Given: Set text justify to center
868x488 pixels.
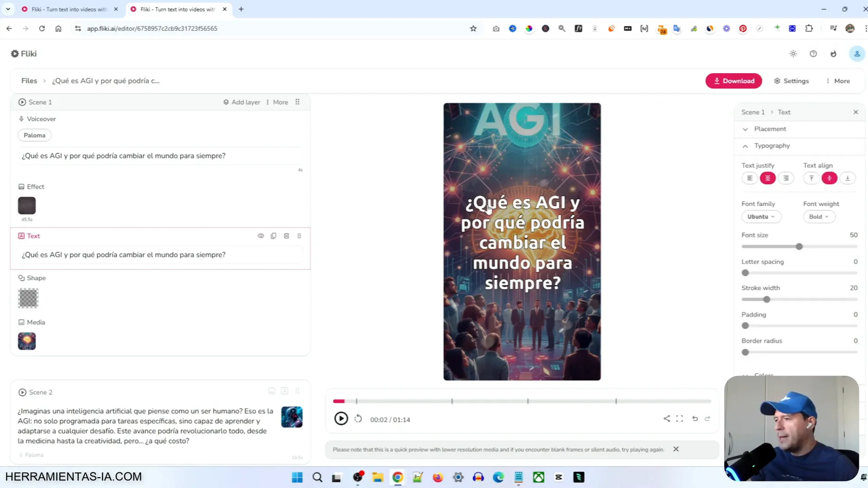Looking at the screenshot, I should pos(767,177).
